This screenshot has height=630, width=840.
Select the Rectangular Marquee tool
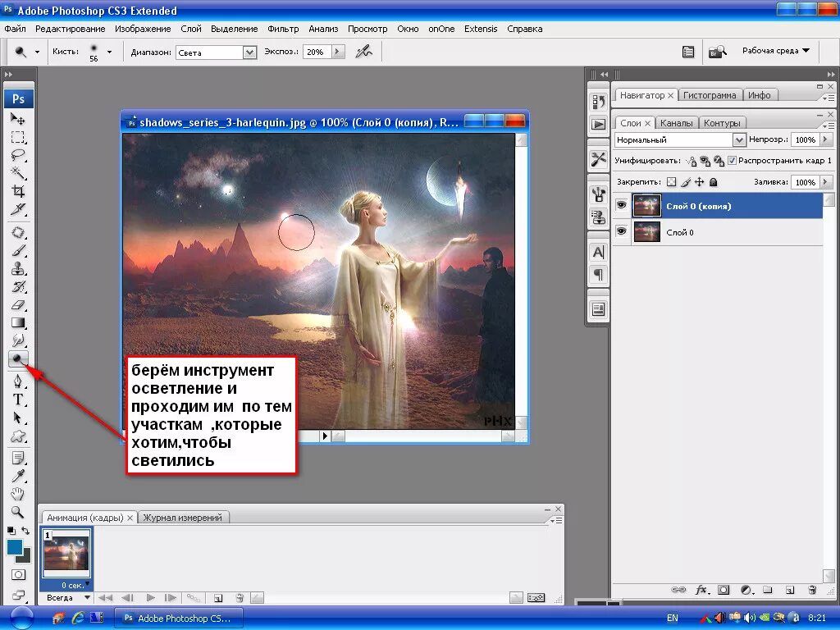point(18,137)
